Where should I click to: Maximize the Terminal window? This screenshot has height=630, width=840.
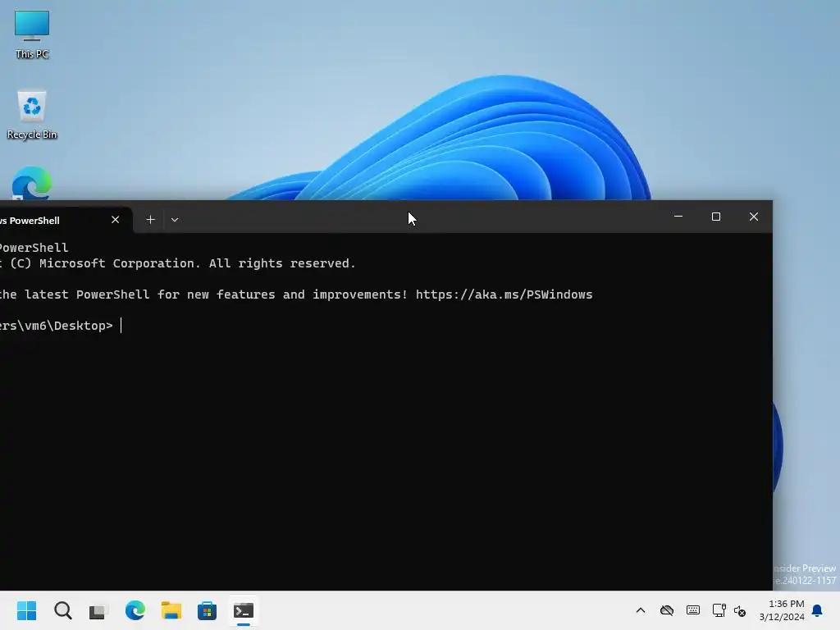(715, 217)
